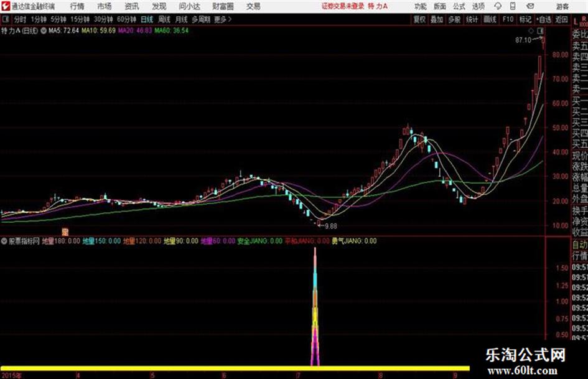Click the MA10: 59.69 indicator label

pyautogui.click(x=99, y=30)
